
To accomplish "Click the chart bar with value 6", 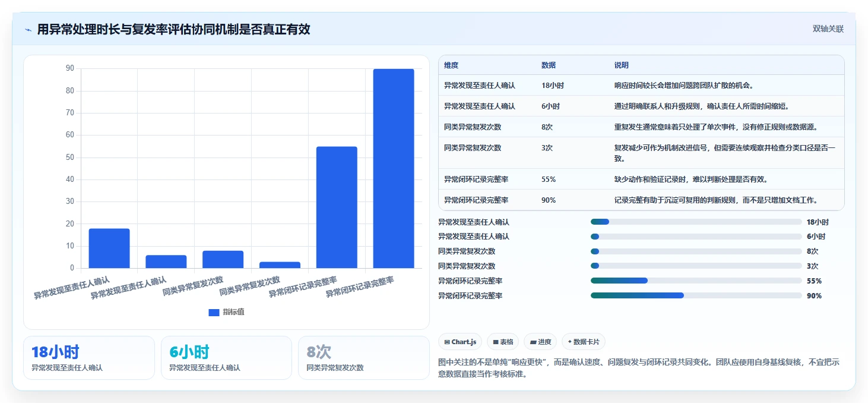I will (166, 262).
